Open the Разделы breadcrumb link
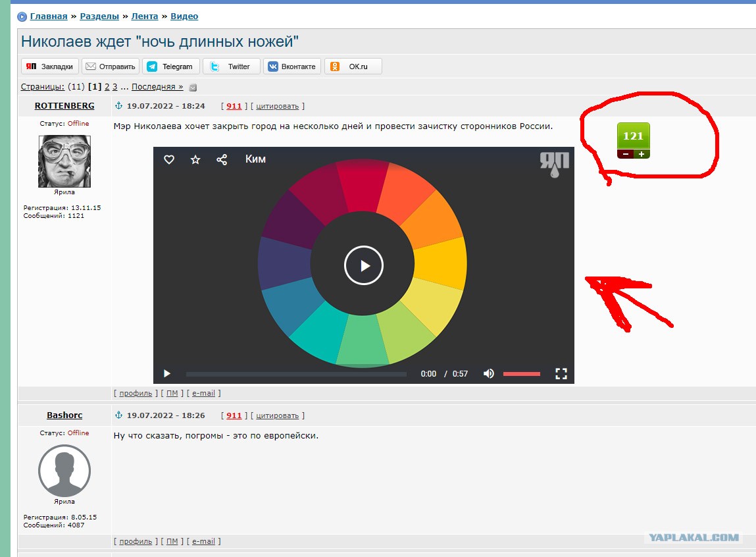 pyautogui.click(x=99, y=16)
